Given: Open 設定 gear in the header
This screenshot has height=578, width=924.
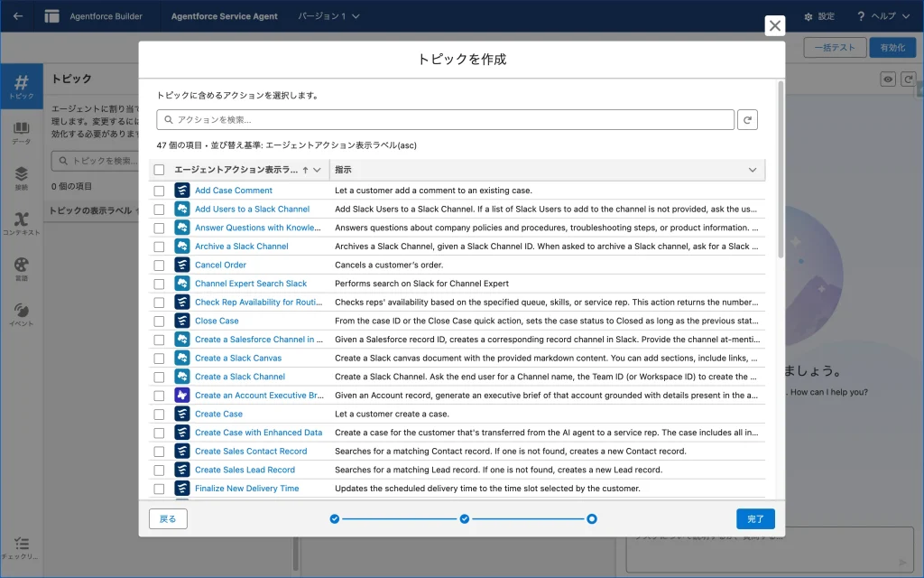Looking at the screenshot, I should [x=819, y=16].
